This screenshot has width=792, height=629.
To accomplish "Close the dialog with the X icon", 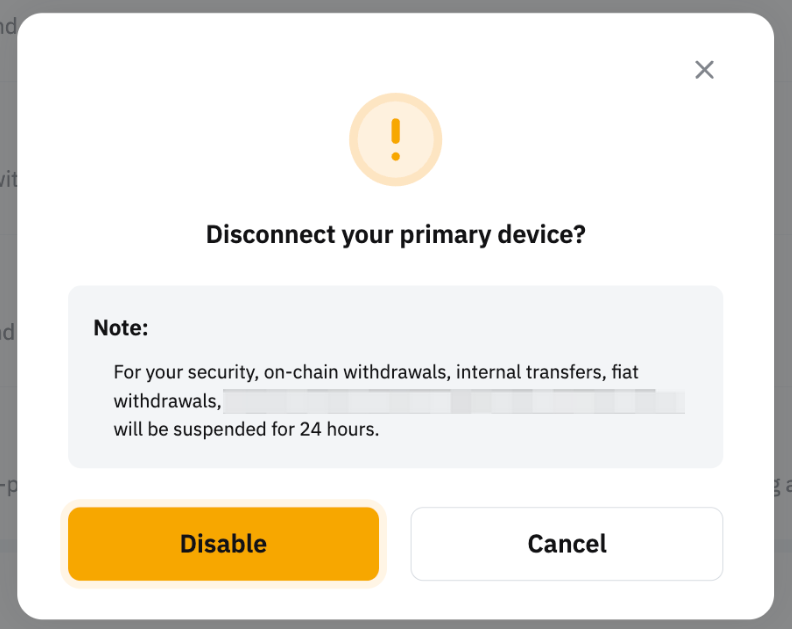I will pyautogui.click(x=704, y=69).
